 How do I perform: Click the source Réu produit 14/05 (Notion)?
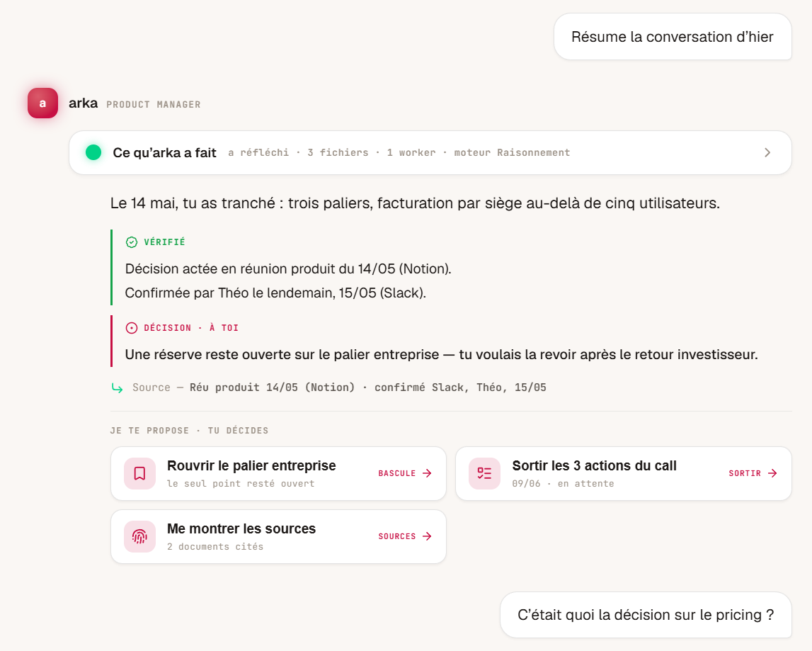click(273, 387)
